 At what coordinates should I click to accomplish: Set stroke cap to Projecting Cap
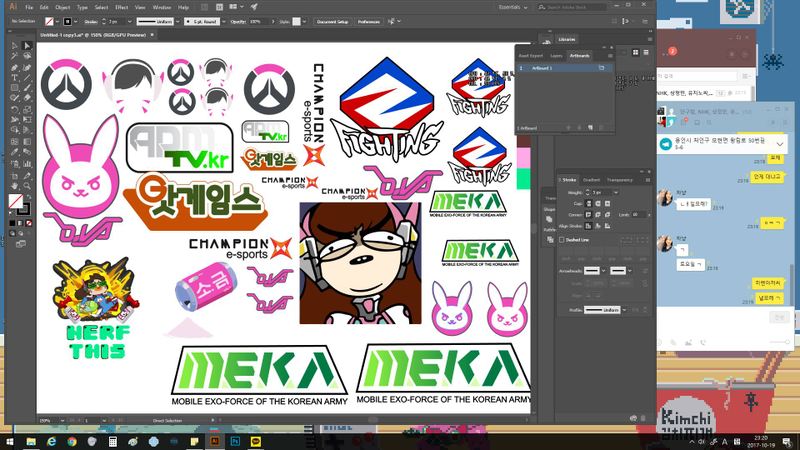[x=607, y=203]
